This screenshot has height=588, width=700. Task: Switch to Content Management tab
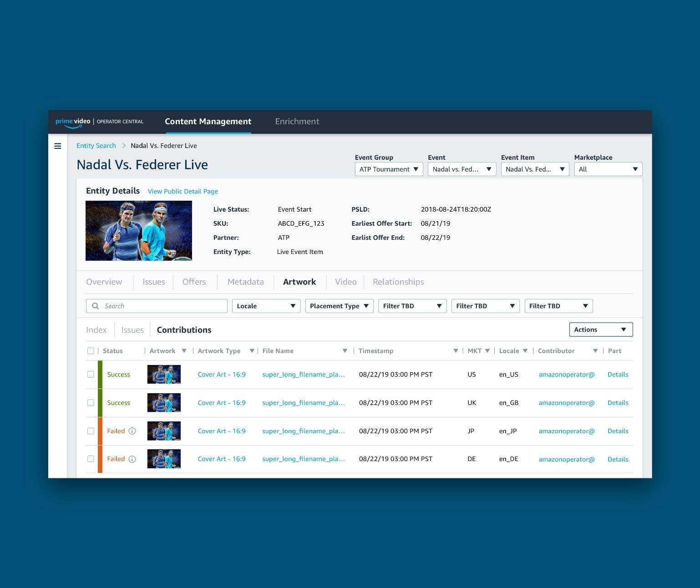click(x=208, y=122)
